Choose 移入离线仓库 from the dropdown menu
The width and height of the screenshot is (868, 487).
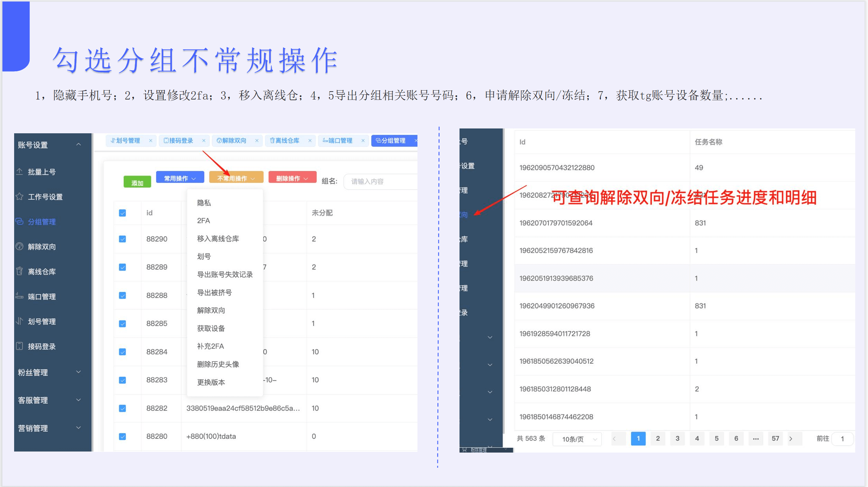pyautogui.click(x=218, y=239)
